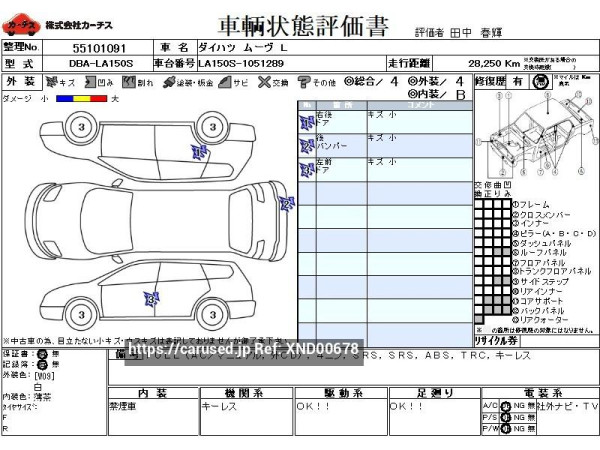
Task: Toggle the circled OK for P/S
Action: tap(506, 417)
